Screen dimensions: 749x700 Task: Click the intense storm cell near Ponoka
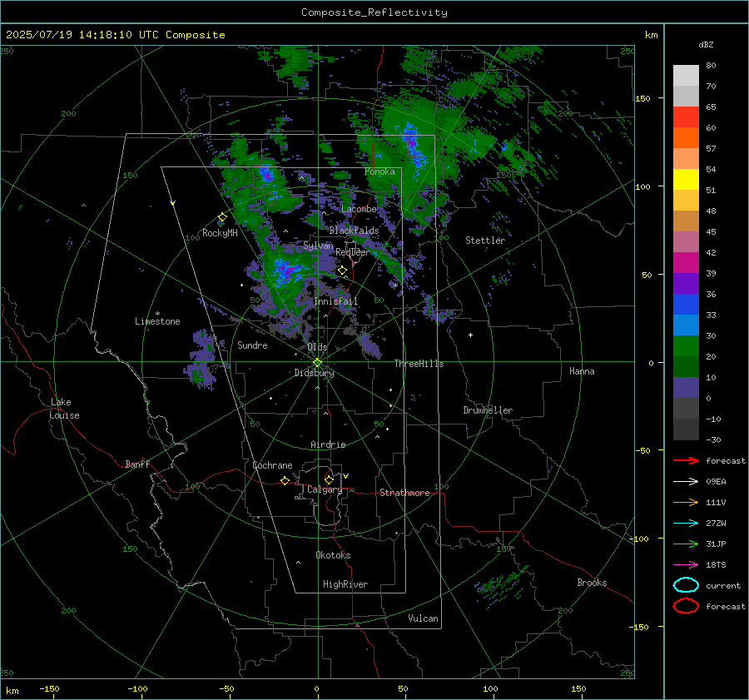point(414,146)
